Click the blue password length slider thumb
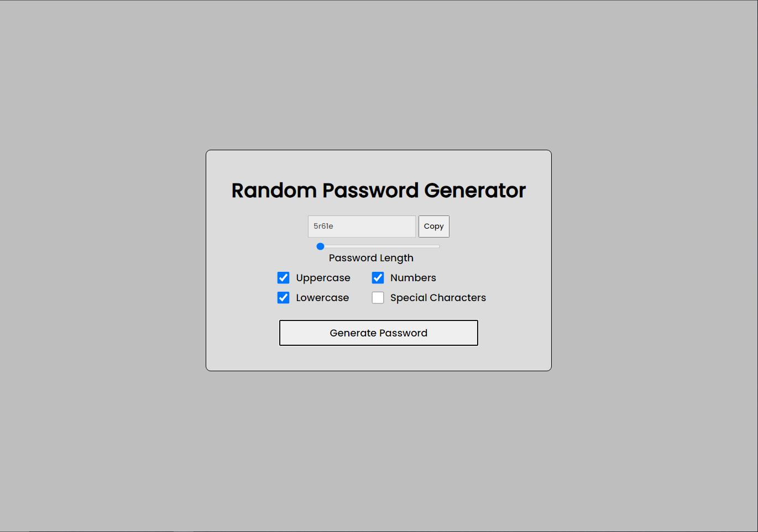This screenshot has height=532, width=758. 320,246
